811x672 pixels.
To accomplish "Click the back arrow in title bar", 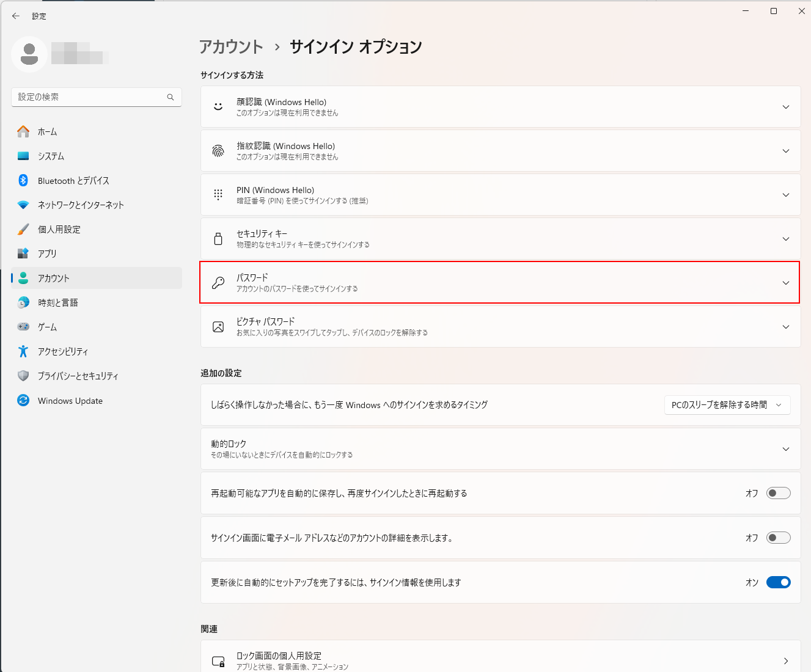I will pyautogui.click(x=16, y=16).
